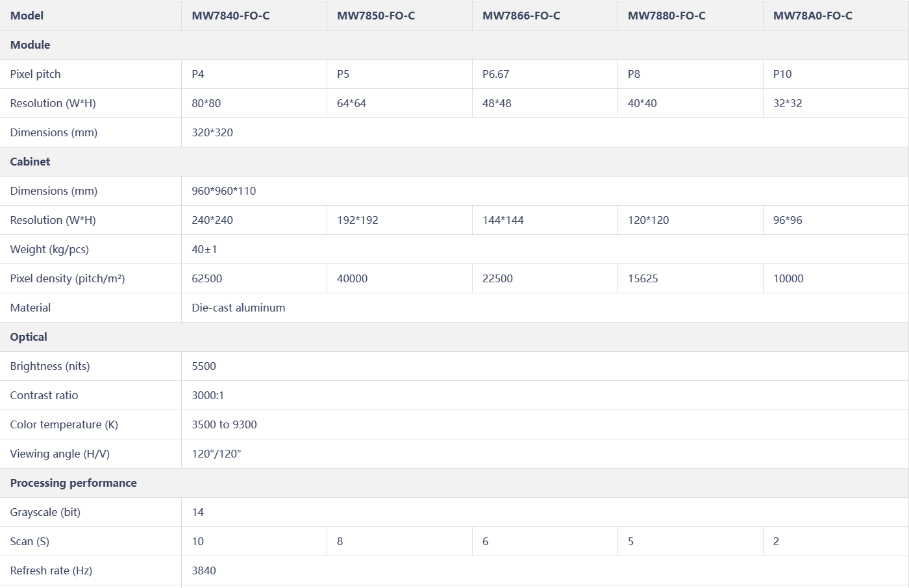Click the Refresh rate (Hz) row label
Viewport: 909px width, 588px height.
coord(51,570)
